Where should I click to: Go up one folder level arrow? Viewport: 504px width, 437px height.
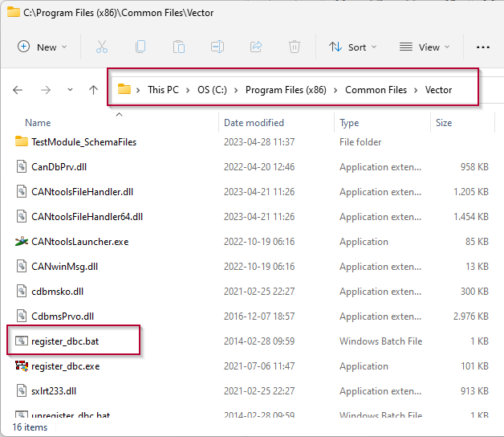point(93,90)
